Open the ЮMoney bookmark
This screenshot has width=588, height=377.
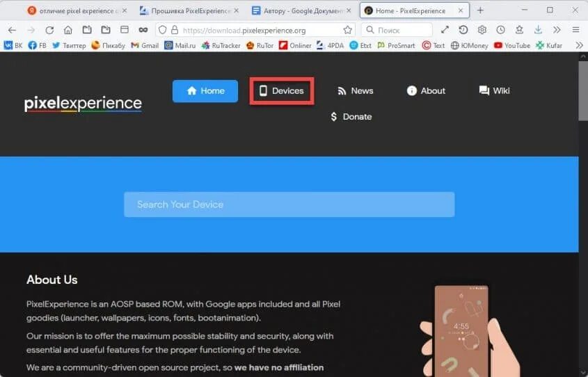469,45
